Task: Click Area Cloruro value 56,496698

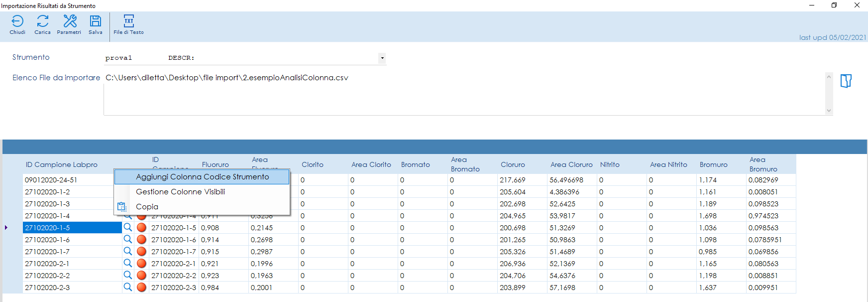Action: tap(572, 180)
